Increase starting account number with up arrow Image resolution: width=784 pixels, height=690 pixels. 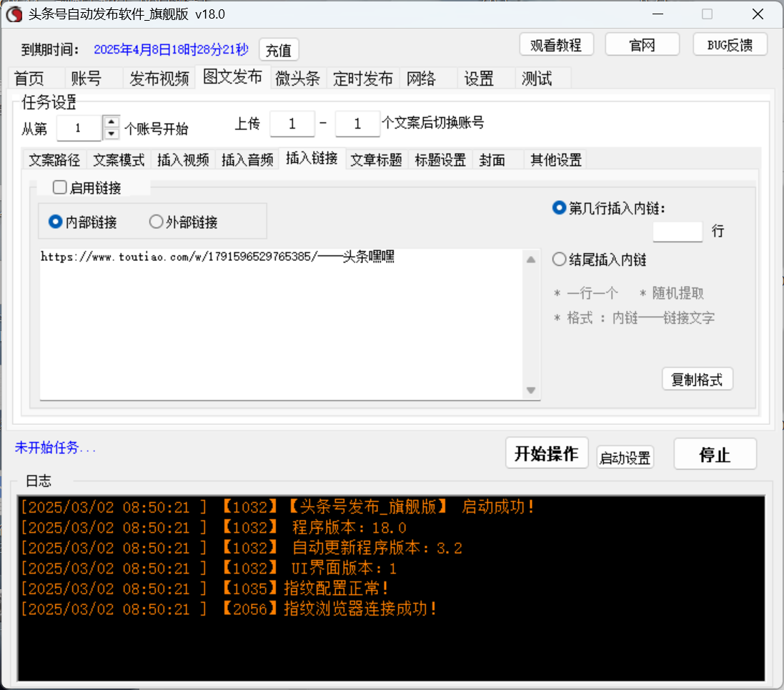111,122
